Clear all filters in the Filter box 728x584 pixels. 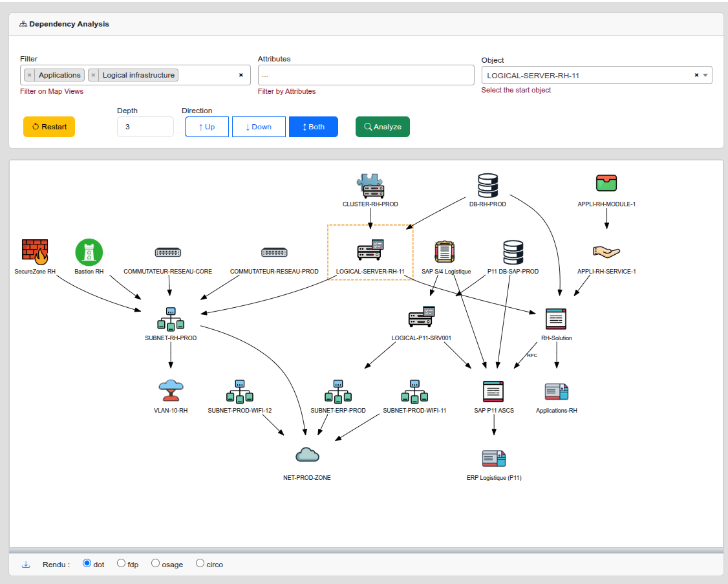(x=241, y=75)
